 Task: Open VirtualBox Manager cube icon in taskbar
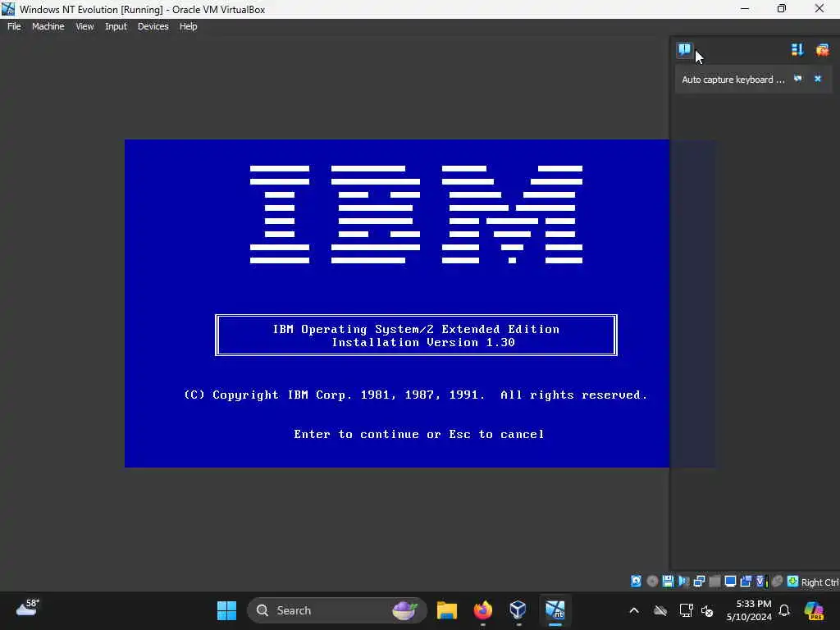pos(518,610)
